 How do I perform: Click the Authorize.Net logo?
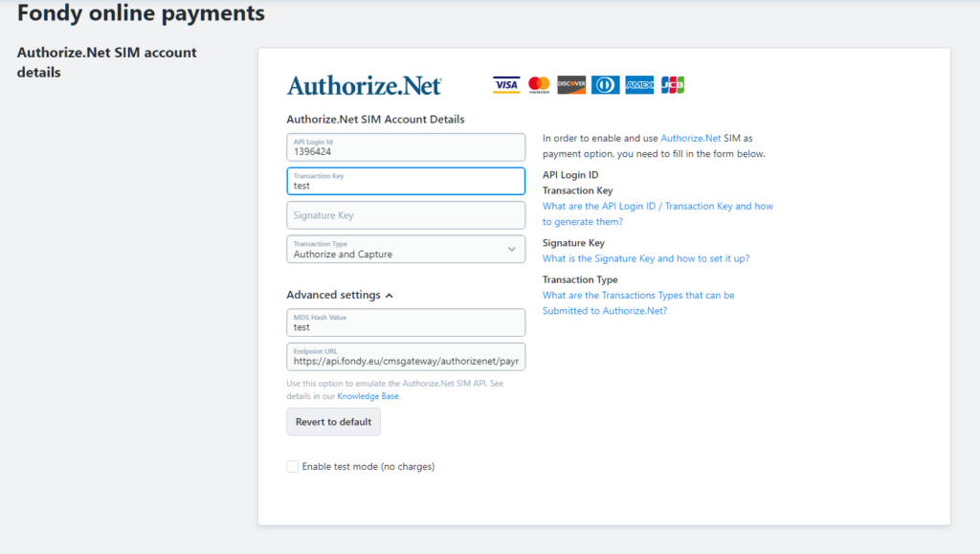(365, 85)
